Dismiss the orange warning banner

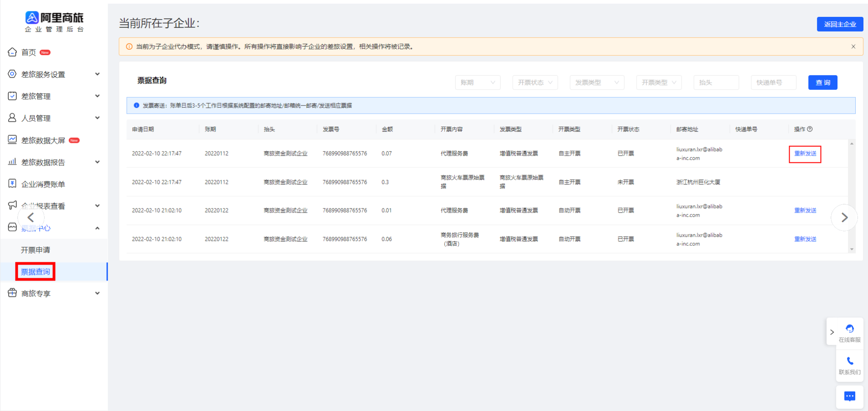pyautogui.click(x=853, y=47)
